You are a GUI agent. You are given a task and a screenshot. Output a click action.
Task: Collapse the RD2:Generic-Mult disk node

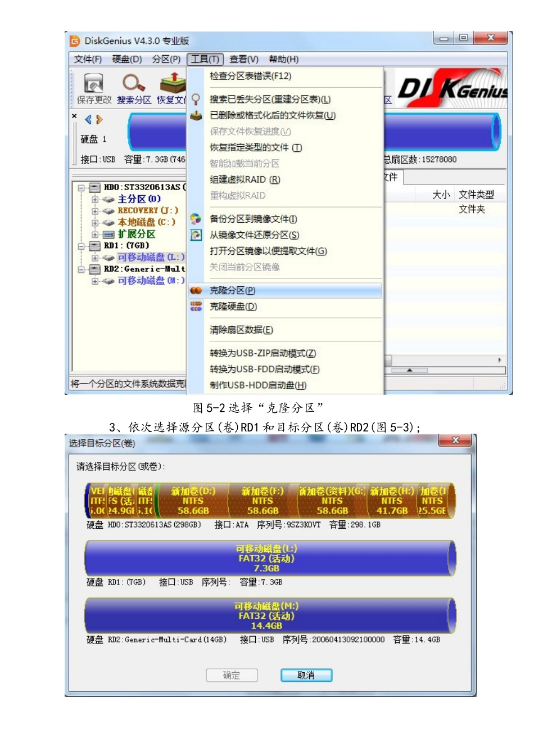point(82,269)
